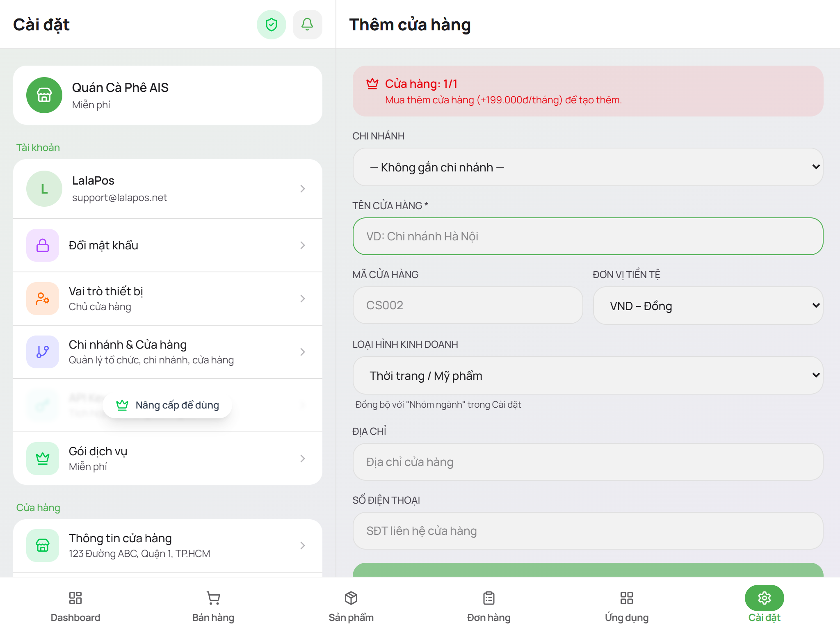Expand the Đơn vị tiền tệ currency dropdown
This screenshot has width=840, height=630.
point(708,306)
